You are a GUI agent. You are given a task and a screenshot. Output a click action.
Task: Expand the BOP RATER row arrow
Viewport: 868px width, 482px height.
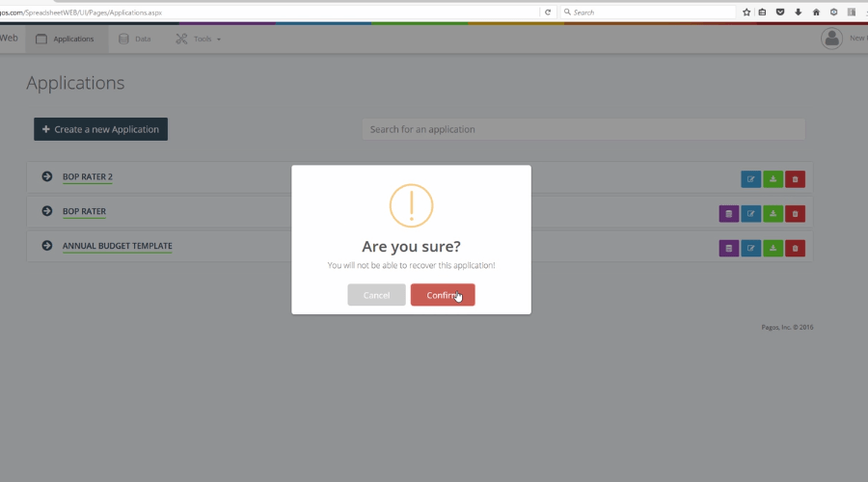click(47, 211)
